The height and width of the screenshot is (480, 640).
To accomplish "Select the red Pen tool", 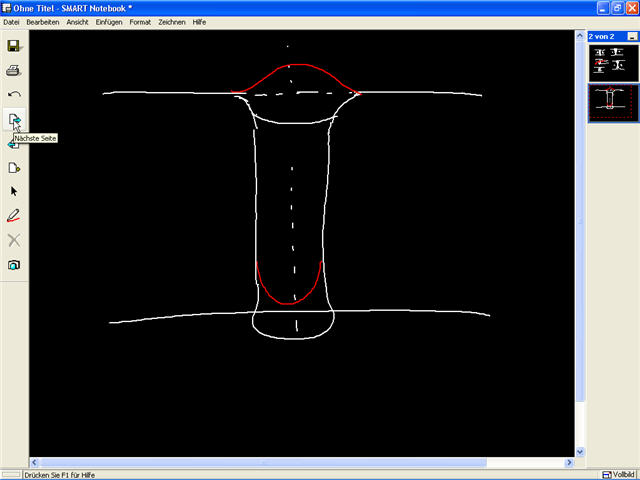I will click(x=14, y=215).
